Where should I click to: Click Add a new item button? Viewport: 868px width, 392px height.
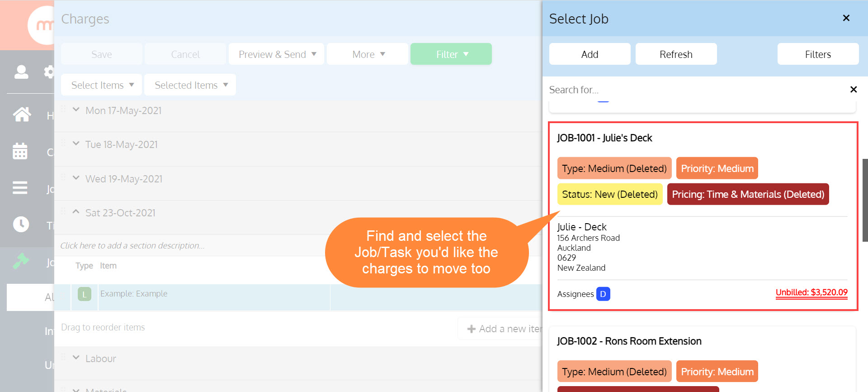tap(500, 329)
